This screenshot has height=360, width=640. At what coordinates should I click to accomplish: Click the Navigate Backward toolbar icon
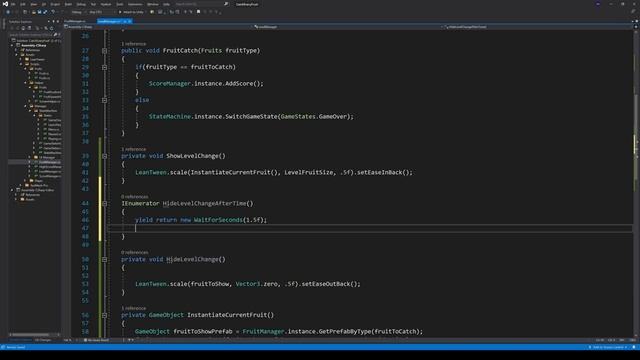click(x=8, y=12)
